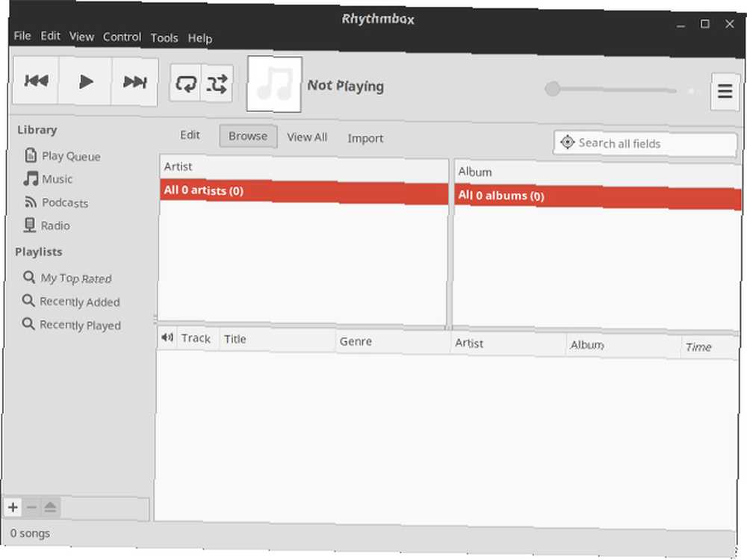Sort by the Title column

click(277, 340)
